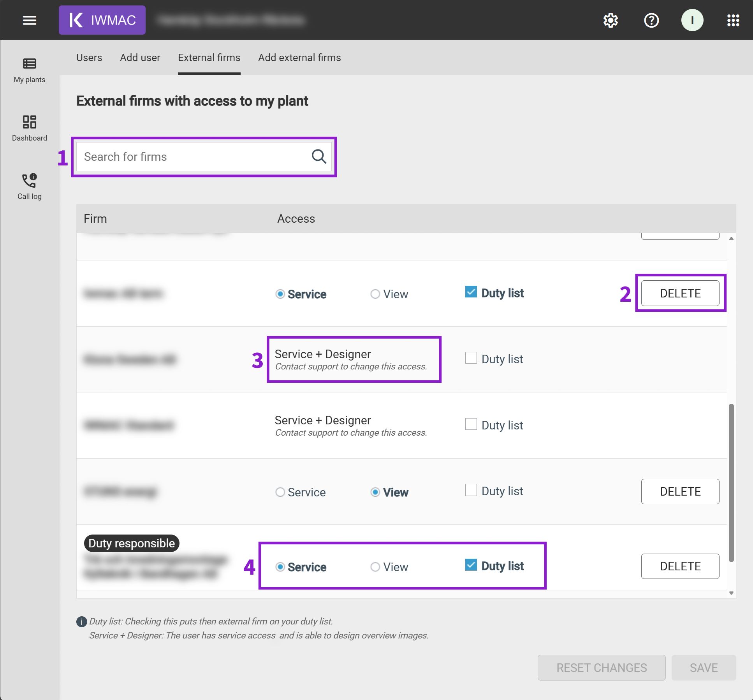Switch to the Users tab

89,58
